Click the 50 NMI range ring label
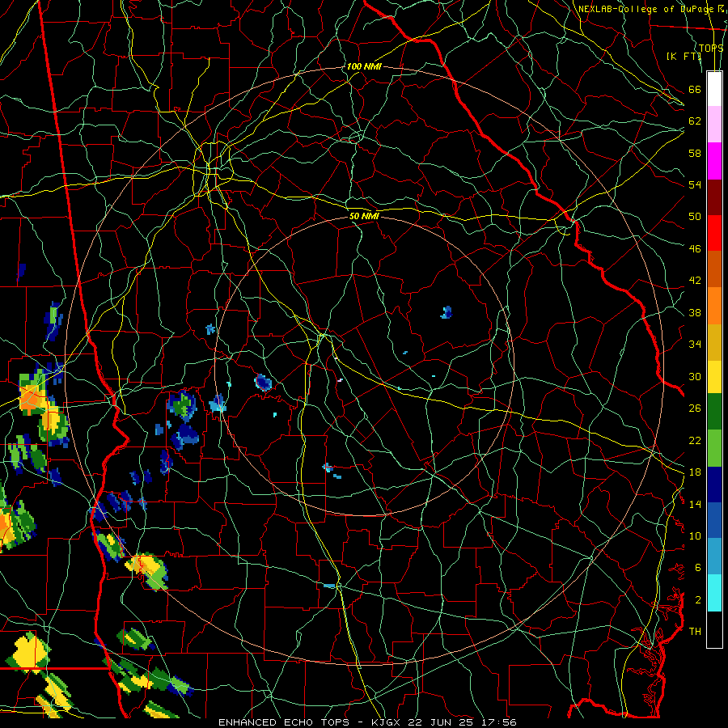The image size is (728, 728). (x=365, y=216)
